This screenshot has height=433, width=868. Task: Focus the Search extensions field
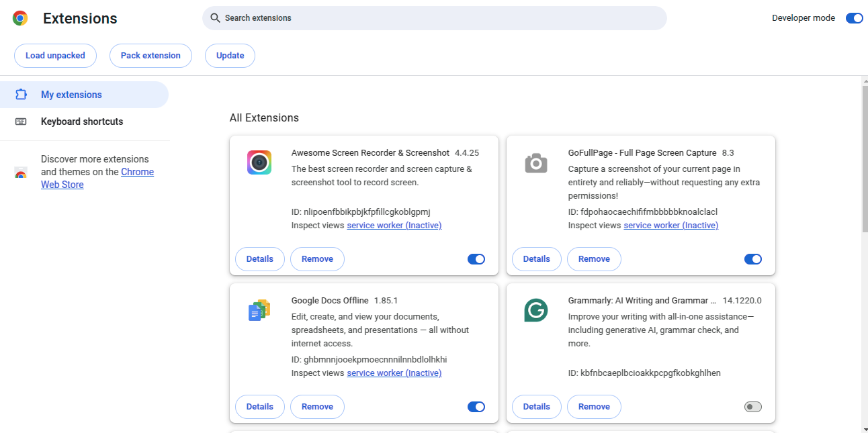(x=434, y=18)
